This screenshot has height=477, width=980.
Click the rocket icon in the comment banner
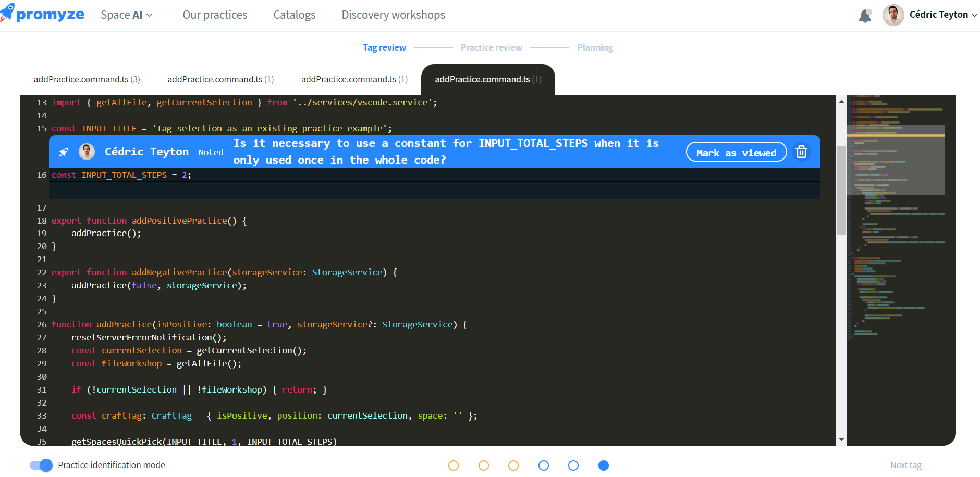pos(64,152)
